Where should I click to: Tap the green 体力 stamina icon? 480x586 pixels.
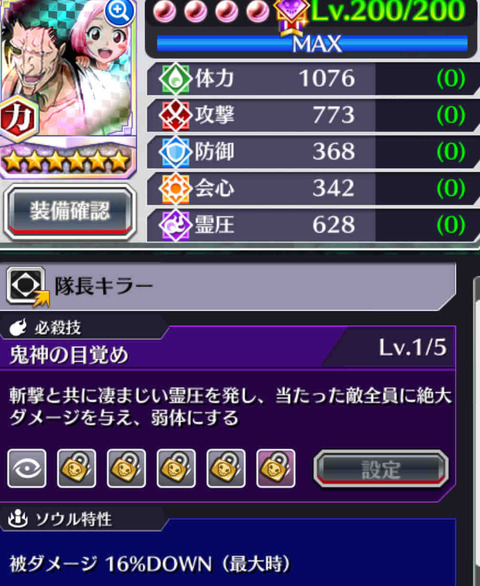174,78
